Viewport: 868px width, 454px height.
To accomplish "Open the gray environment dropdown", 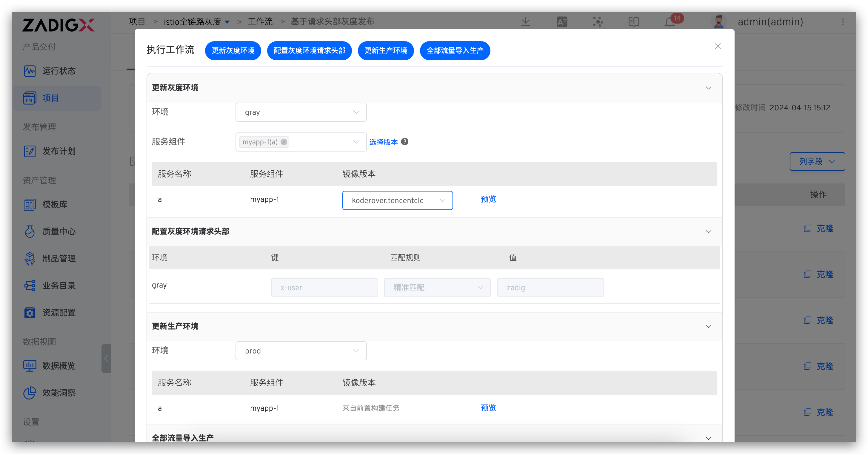I will 301,112.
